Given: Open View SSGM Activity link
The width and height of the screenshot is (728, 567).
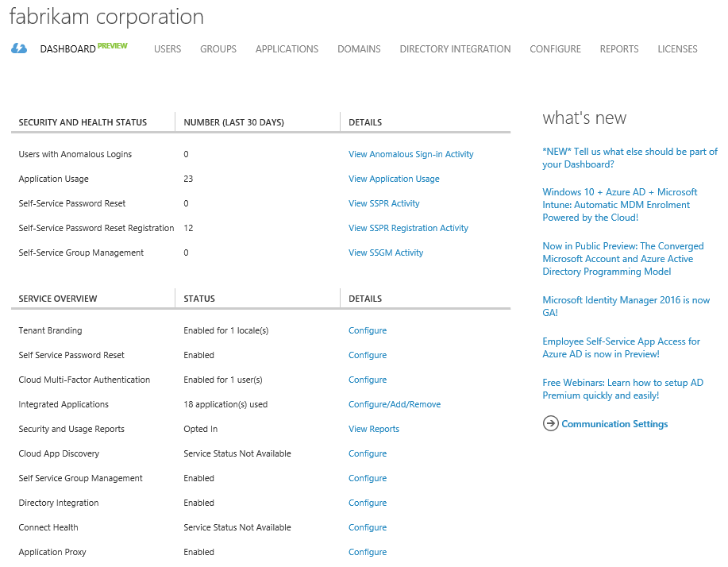Looking at the screenshot, I should point(386,253).
